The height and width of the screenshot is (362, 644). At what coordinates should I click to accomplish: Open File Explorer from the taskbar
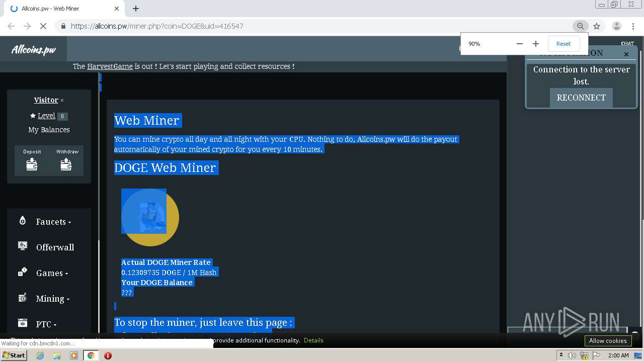[57, 355]
